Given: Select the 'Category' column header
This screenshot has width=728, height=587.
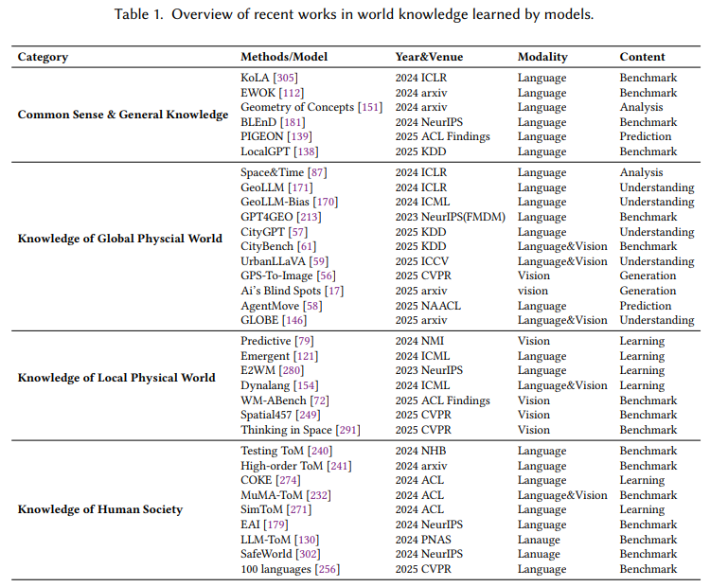Looking at the screenshot, I should [43, 57].
